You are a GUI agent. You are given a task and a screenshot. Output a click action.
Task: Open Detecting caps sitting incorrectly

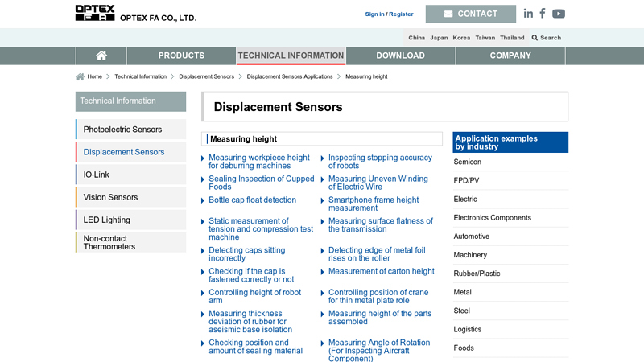247,254
